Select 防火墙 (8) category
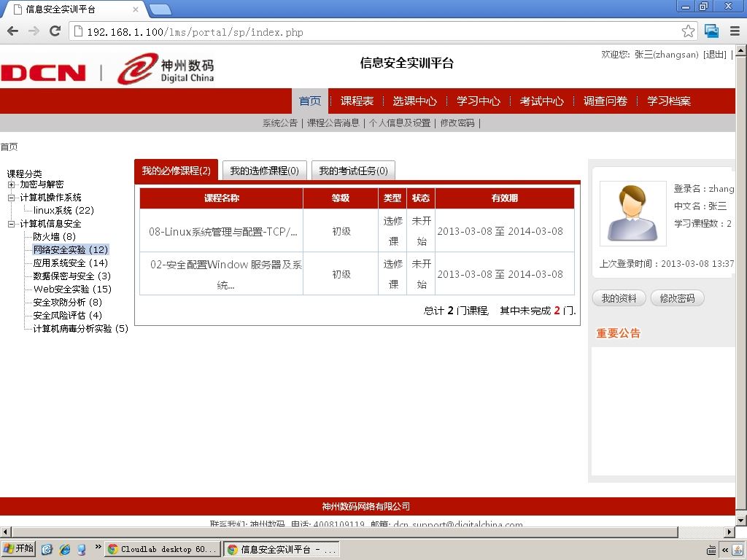 click(54, 237)
